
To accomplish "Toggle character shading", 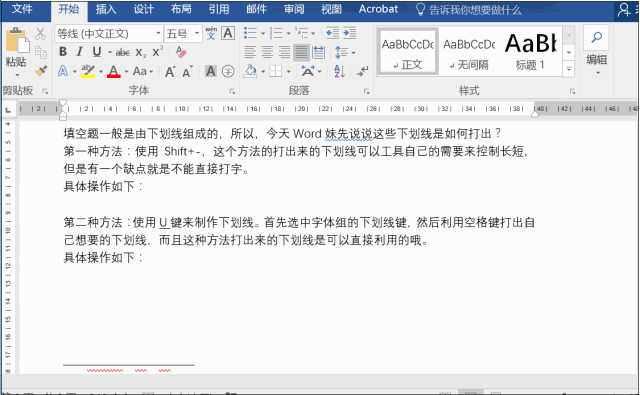I will pyautogui.click(x=211, y=71).
